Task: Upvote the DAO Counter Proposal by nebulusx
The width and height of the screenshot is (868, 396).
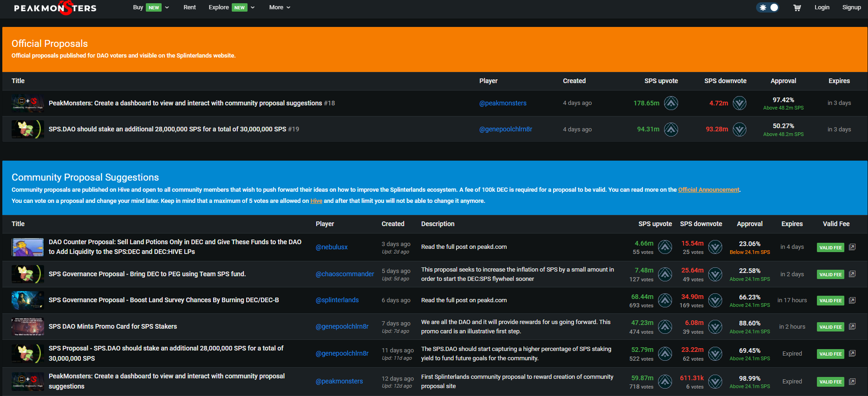Action: pyautogui.click(x=665, y=247)
